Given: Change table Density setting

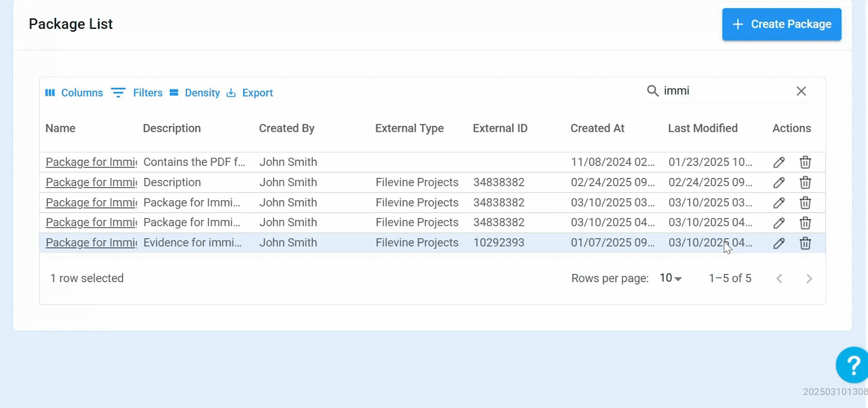Looking at the screenshot, I should coord(195,93).
